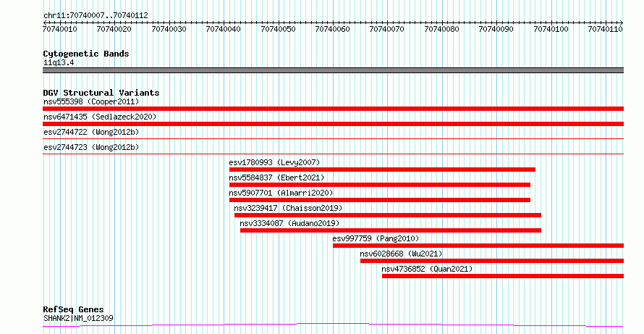Click the chr11:70740007..70740112 region label
This screenshot has height=334, width=644.
tap(96, 16)
